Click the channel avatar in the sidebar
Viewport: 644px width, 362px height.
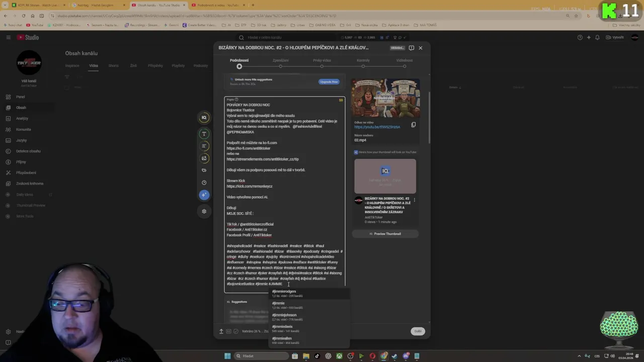click(x=29, y=63)
